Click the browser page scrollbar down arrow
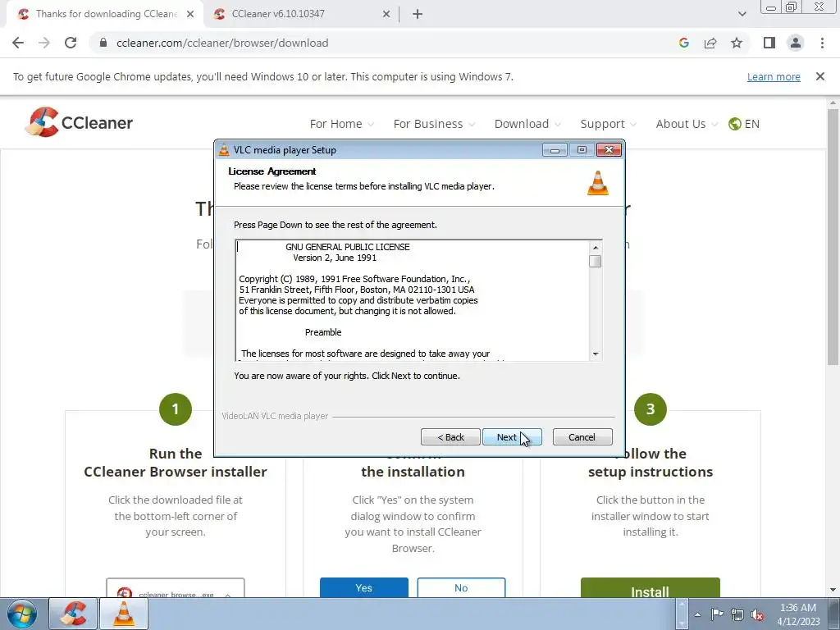The image size is (840, 630). [x=833, y=590]
